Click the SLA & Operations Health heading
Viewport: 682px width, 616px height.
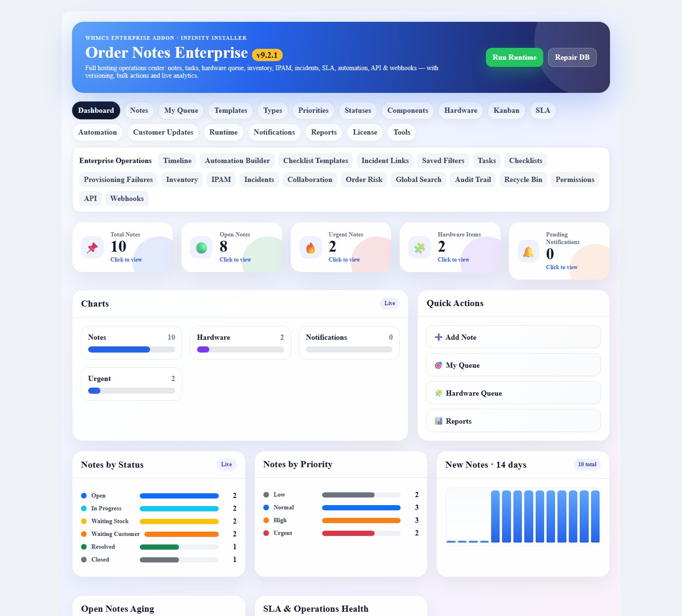coord(316,609)
